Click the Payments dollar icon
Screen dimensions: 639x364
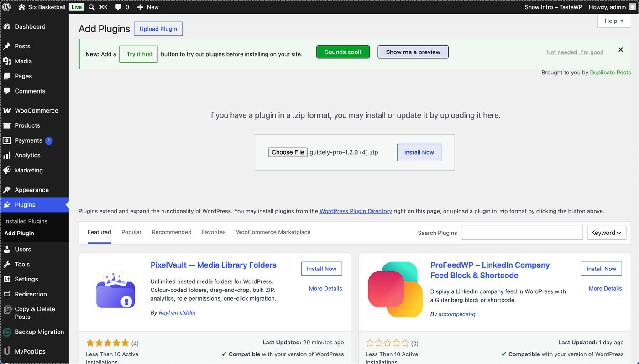click(7, 140)
